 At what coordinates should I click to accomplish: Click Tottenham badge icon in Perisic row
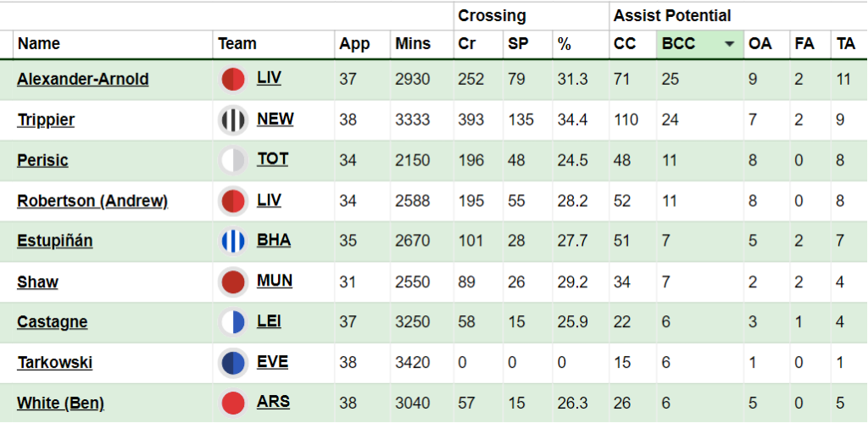tap(233, 160)
